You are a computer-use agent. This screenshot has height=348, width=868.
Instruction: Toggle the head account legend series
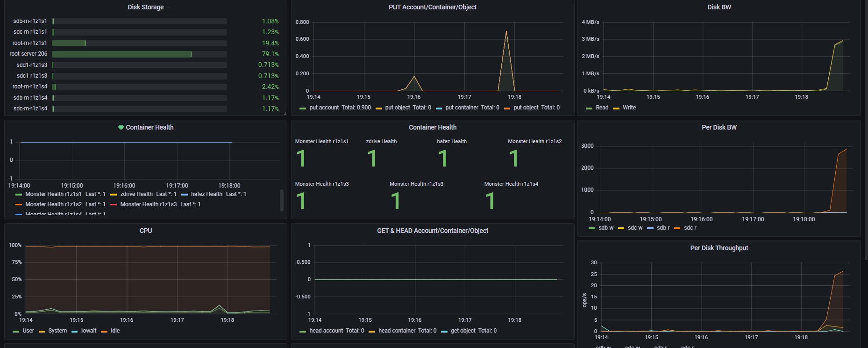point(326,331)
